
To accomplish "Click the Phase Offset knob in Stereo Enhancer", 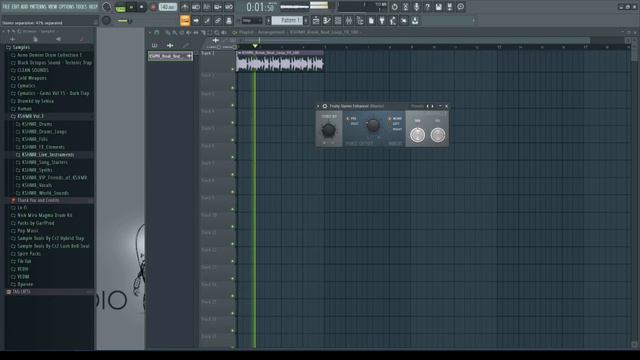I will click(x=373, y=125).
